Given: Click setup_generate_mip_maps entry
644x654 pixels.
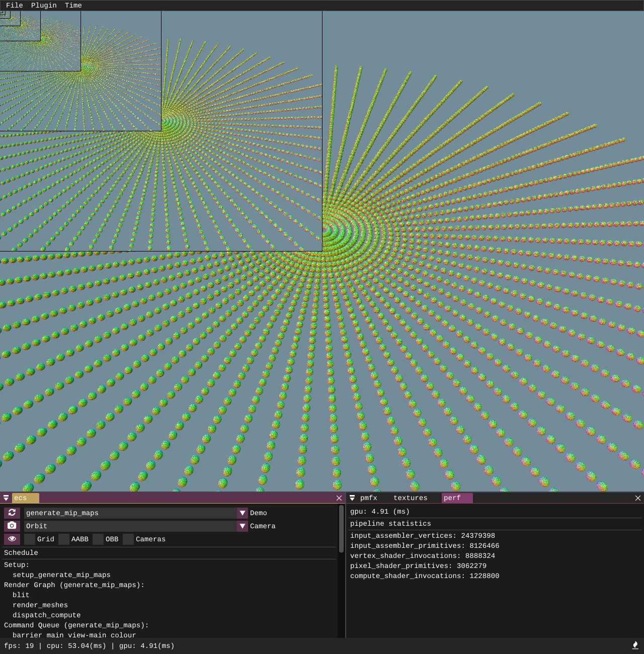Looking at the screenshot, I should pos(61,575).
